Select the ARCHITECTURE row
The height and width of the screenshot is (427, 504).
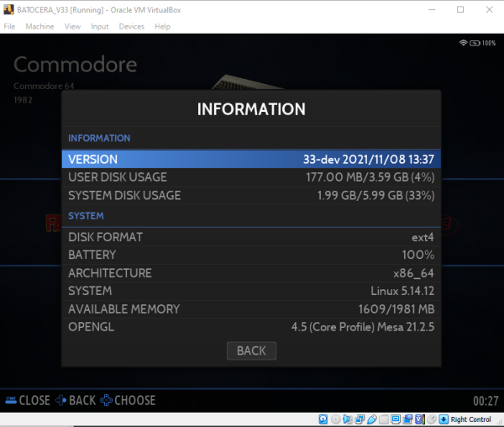(x=251, y=273)
